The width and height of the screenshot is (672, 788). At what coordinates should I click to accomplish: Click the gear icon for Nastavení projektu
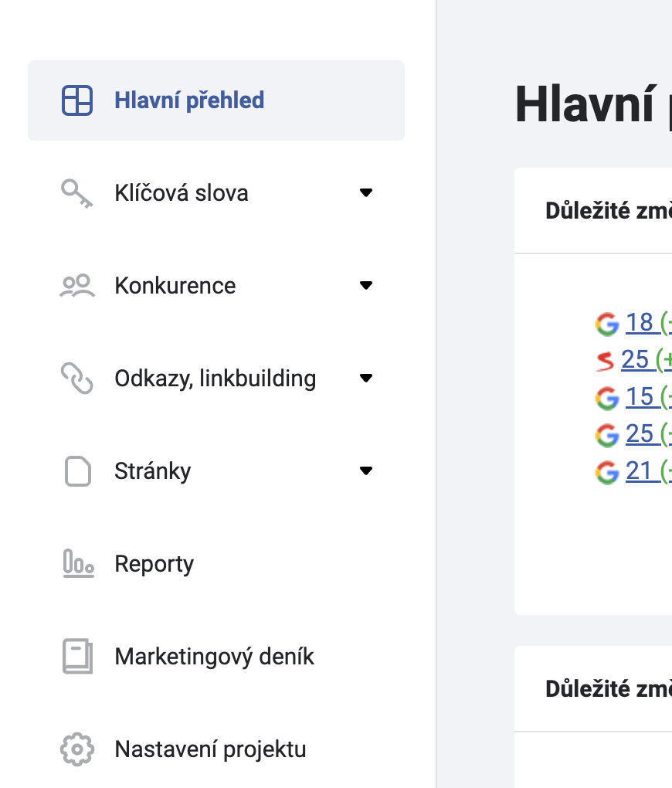coord(77,749)
